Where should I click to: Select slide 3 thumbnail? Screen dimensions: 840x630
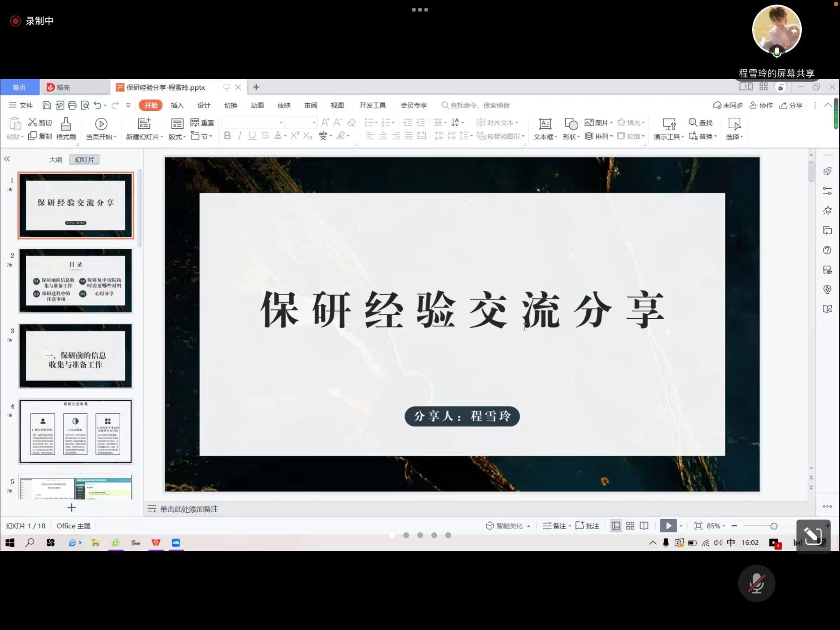76,356
